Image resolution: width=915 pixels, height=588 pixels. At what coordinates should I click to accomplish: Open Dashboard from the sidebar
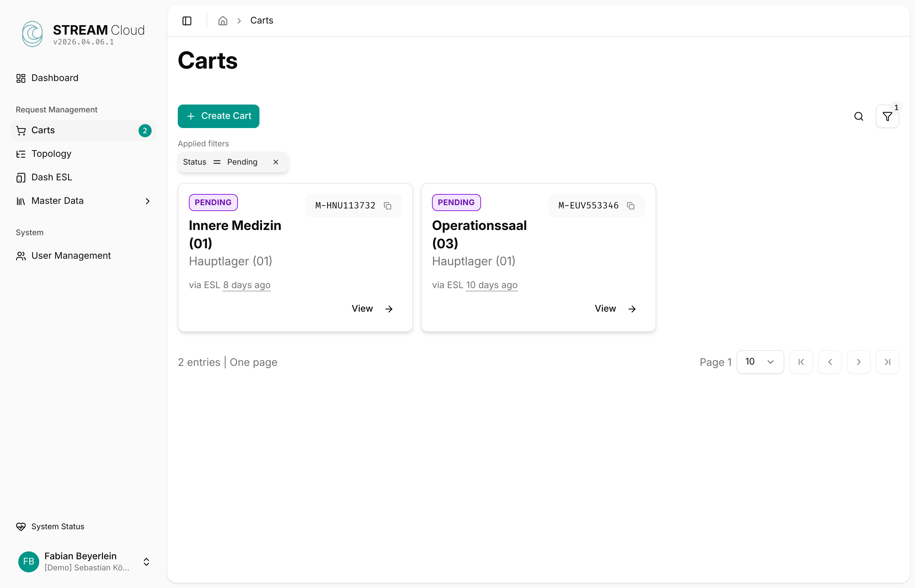pyautogui.click(x=54, y=78)
